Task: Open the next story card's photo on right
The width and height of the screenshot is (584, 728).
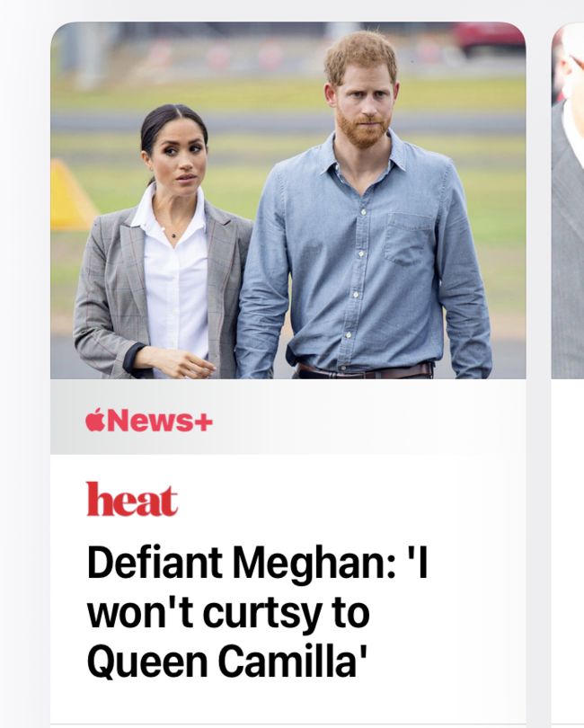Action: (x=567, y=200)
